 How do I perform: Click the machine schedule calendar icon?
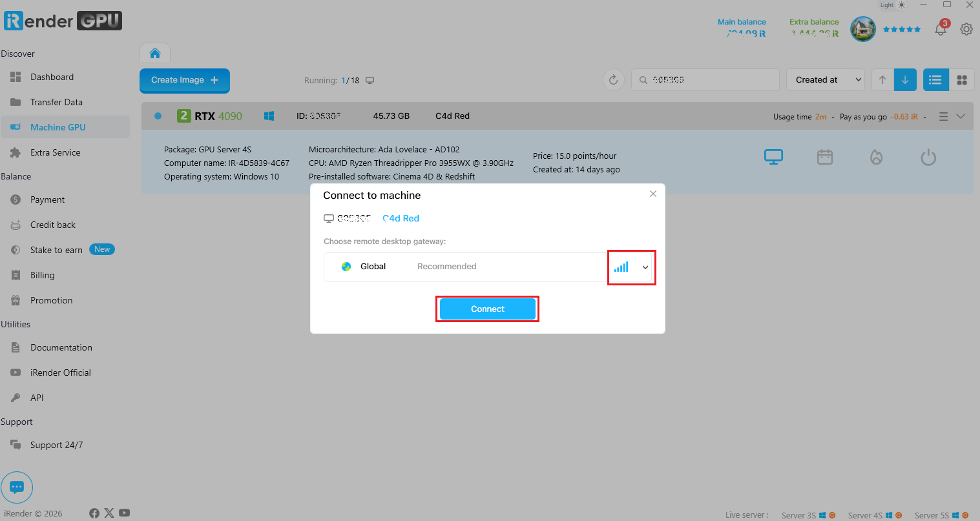pyautogui.click(x=825, y=157)
